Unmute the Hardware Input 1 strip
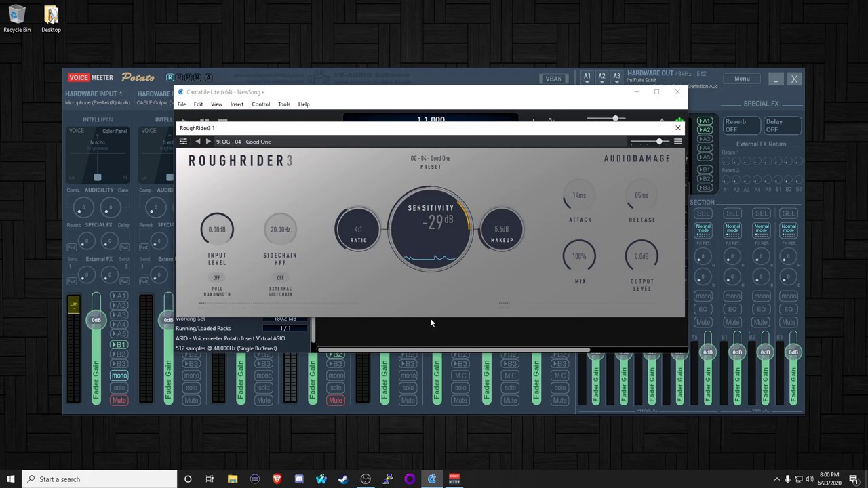 (x=119, y=401)
